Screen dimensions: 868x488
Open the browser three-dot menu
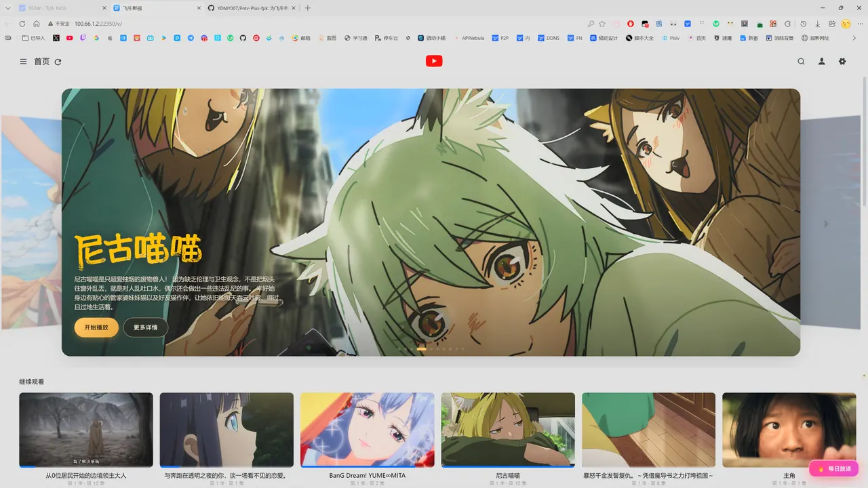(860, 24)
